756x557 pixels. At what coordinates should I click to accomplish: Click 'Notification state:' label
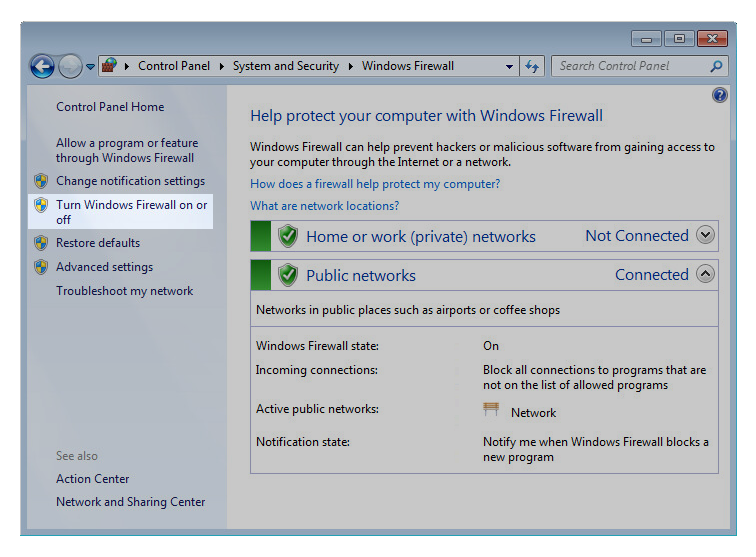pyautogui.click(x=303, y=442)
